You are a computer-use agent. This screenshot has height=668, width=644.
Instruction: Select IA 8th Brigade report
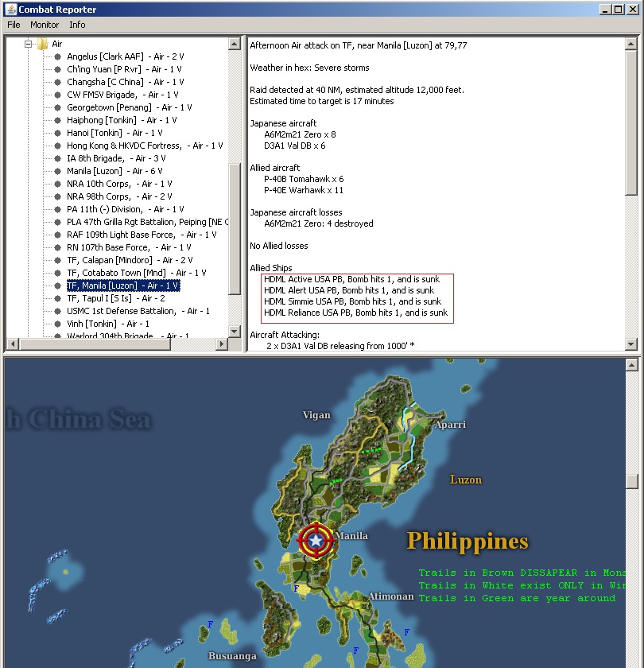click(x=116, y=159)
